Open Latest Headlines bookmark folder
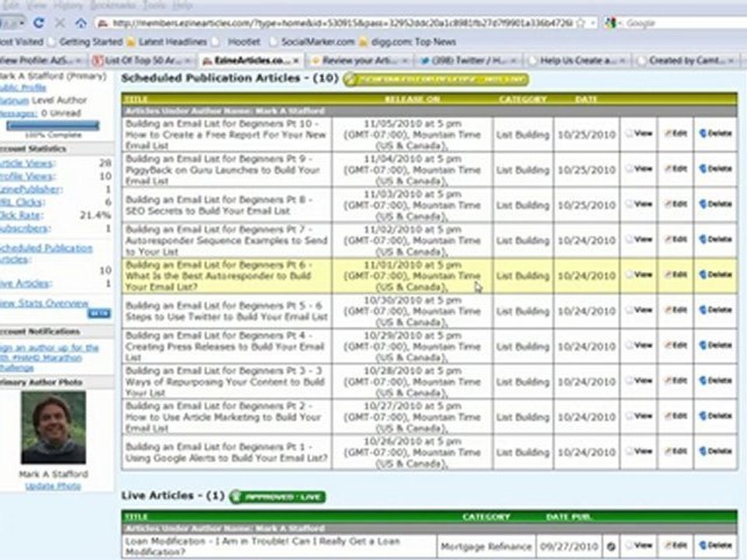747x560 pixels. pos(167,42)
